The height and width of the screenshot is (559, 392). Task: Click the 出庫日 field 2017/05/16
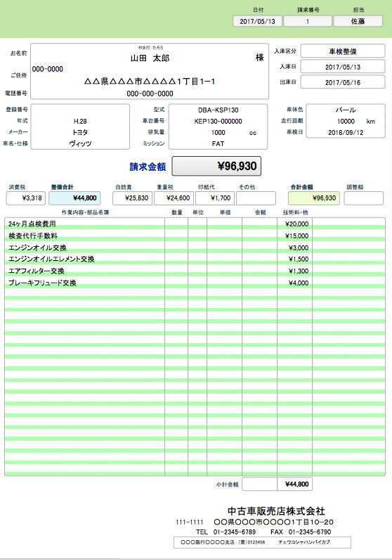343,82
